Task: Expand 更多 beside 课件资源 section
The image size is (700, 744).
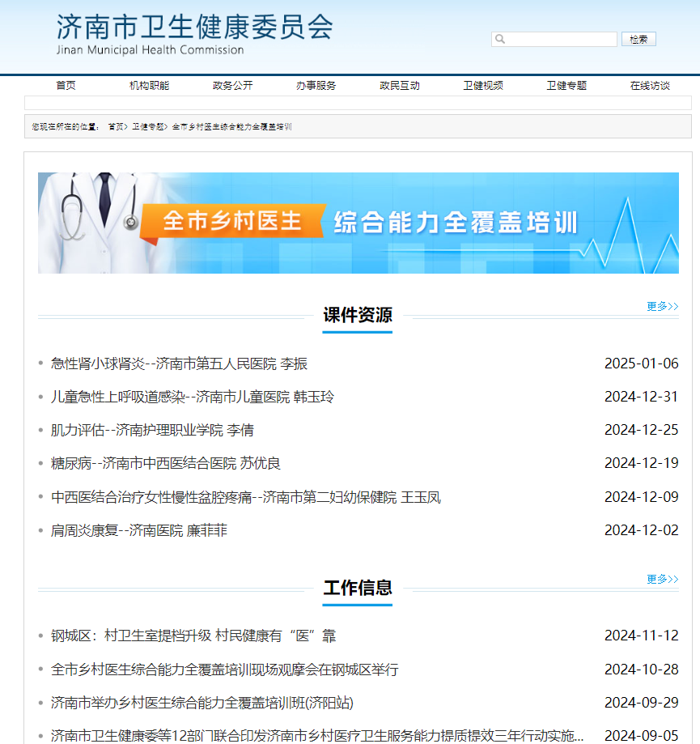Action: click(662, 306)
